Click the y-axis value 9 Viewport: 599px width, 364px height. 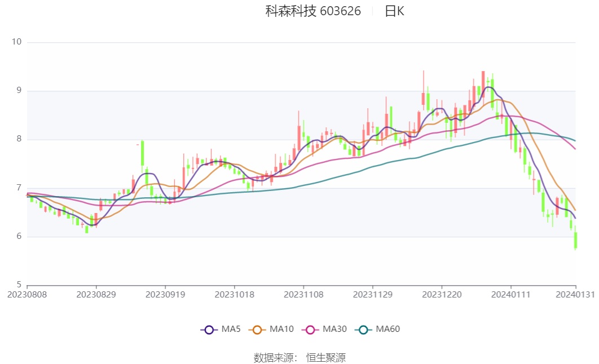point(19,91)
